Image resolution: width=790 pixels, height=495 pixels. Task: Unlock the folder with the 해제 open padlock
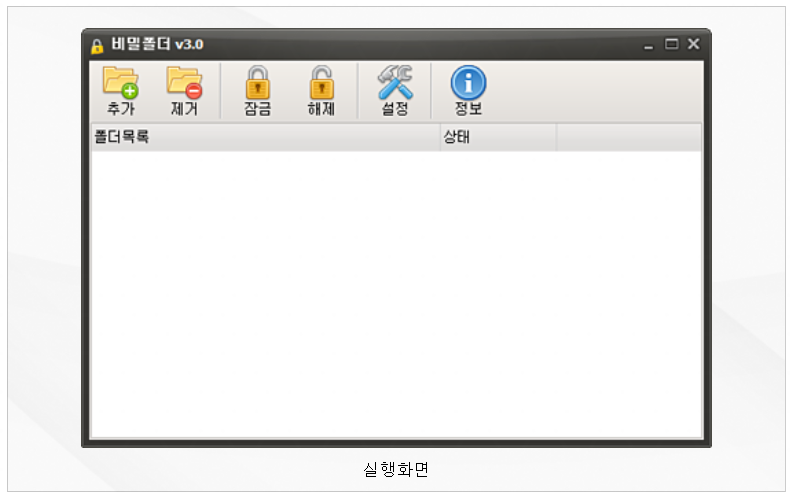tap(321, 90)
